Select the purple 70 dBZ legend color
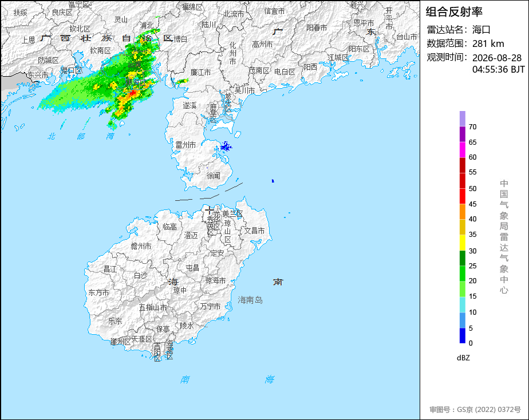 tap(462, 118)
